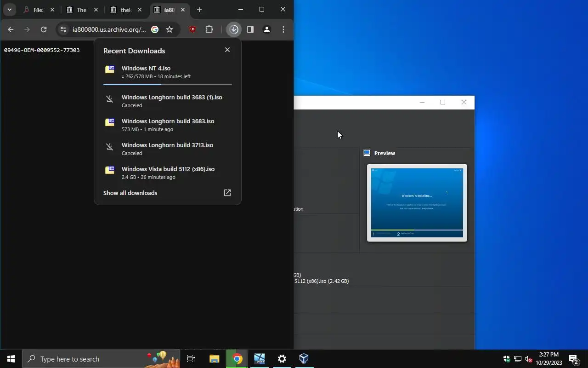Screen dimensions: 588x368
Task: Open Windows Security tray icon
Action: point(507,359)
